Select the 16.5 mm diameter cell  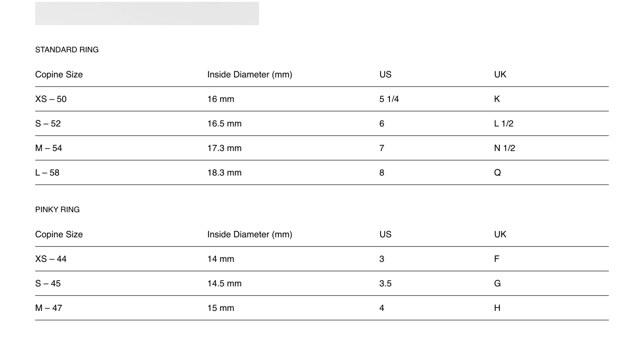224,124
